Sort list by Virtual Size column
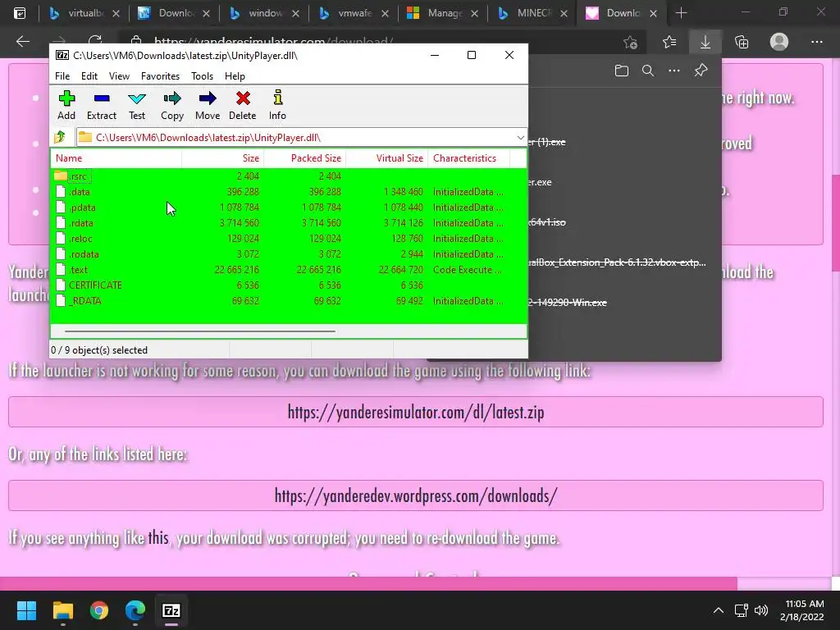Viewport: 840px width, 630px height. (x=387, y=158)
